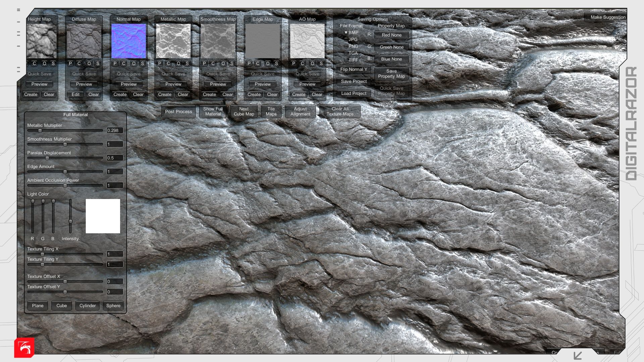Viewport: 644px width, 362px height.
Task: Select the TGA file format radio button
Action: coord(346,53)
